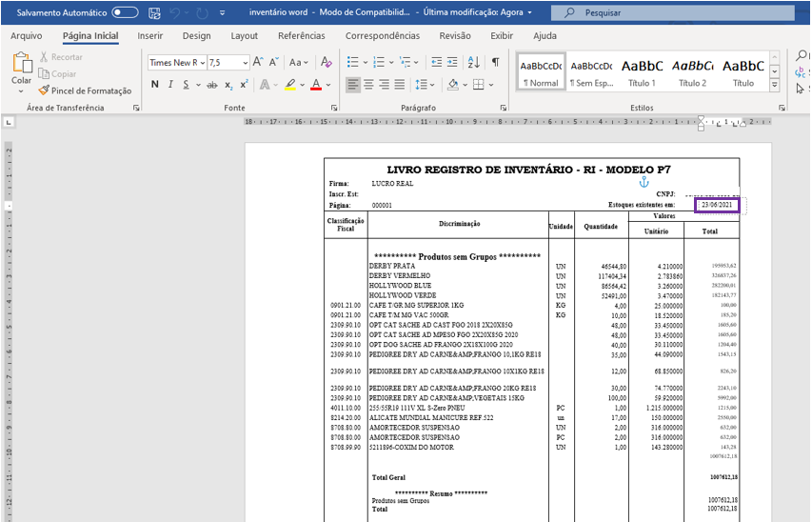Click the anchor icon in document

(644, 182)
